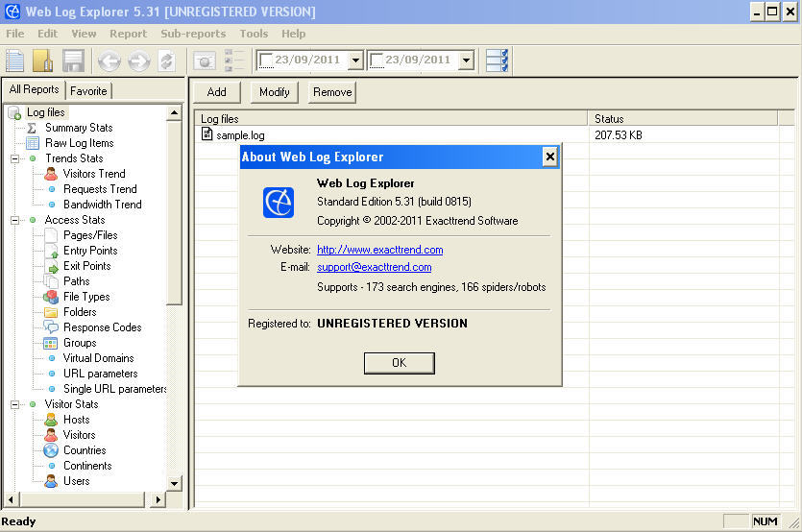Image resolution: width=802 pixels, height=532 pixels.
Task: Click the page icon next to Pages/Files
Action: click(x=51, y=235)
